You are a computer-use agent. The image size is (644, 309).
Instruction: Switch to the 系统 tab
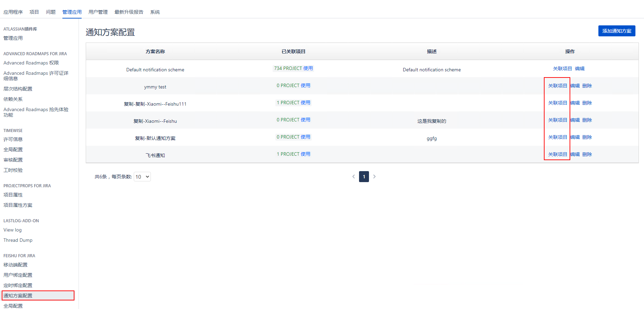point(155,12)
